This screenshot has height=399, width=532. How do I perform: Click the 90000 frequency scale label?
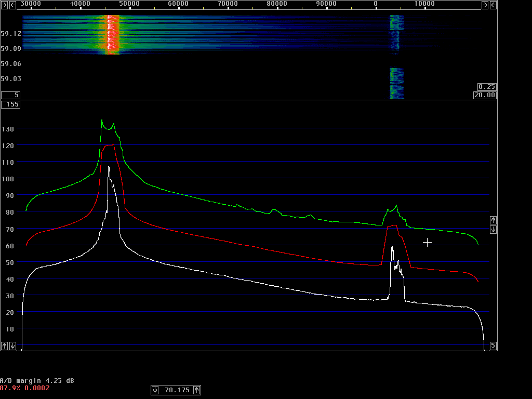326,4
